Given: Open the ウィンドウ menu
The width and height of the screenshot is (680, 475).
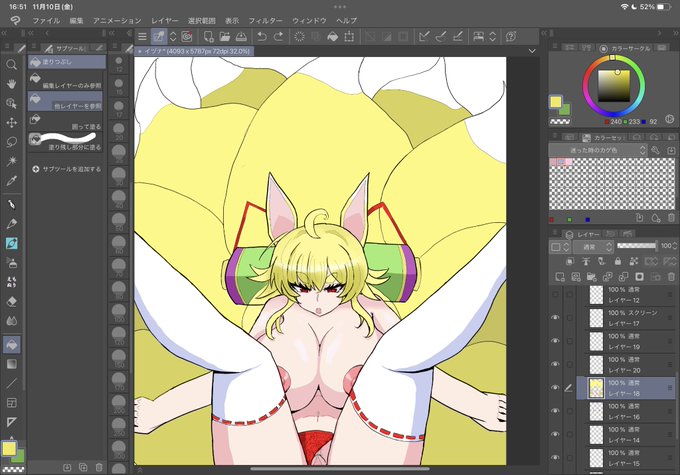Looking at the screenshot, I should [x=309, y=20].
